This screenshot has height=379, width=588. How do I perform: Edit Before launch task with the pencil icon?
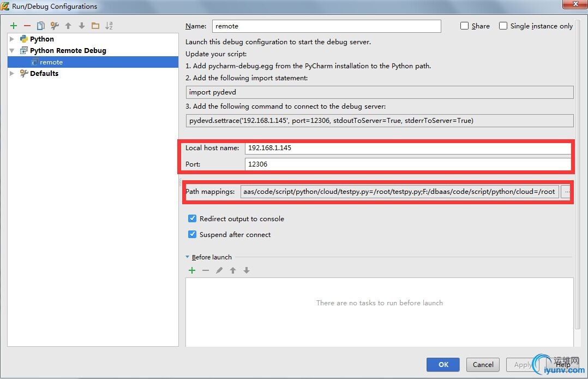[x=219, y=270]
